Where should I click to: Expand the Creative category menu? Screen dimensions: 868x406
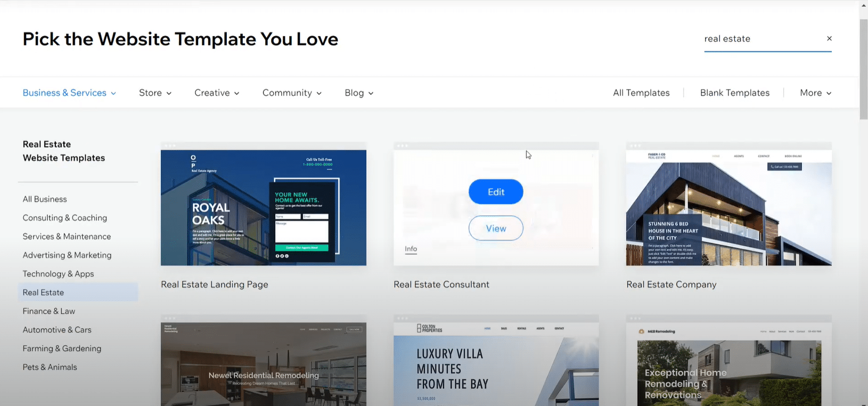coord(217,93)
